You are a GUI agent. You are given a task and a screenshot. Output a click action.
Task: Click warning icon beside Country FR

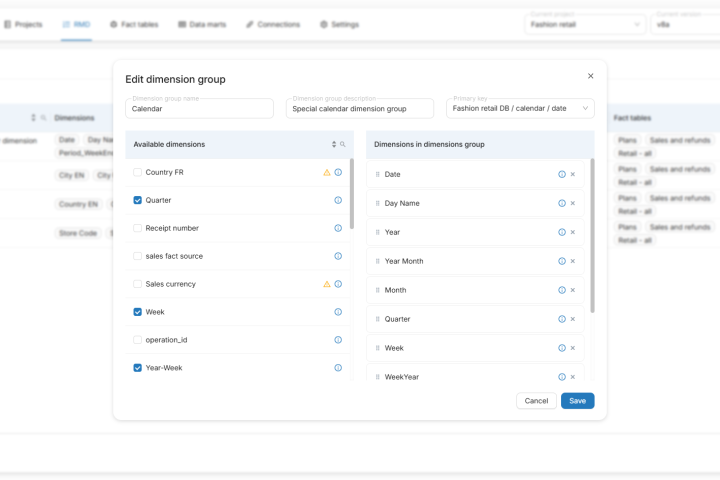pos(326,172)
